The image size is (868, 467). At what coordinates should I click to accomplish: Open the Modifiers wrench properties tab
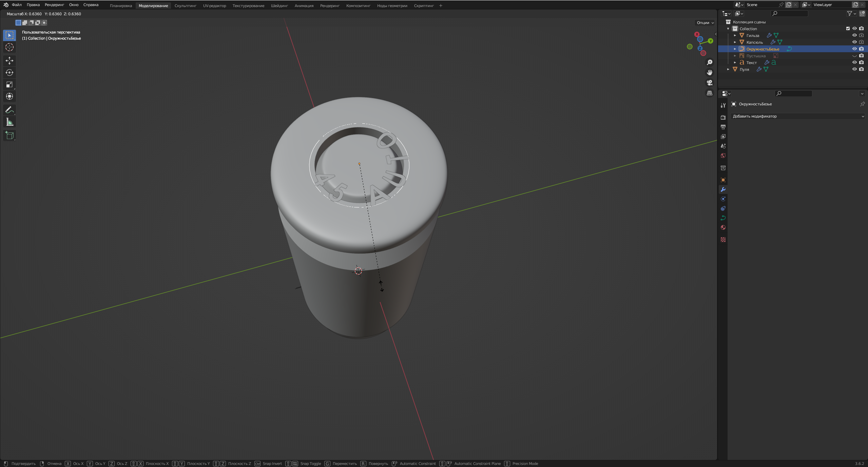pos(723,189)
